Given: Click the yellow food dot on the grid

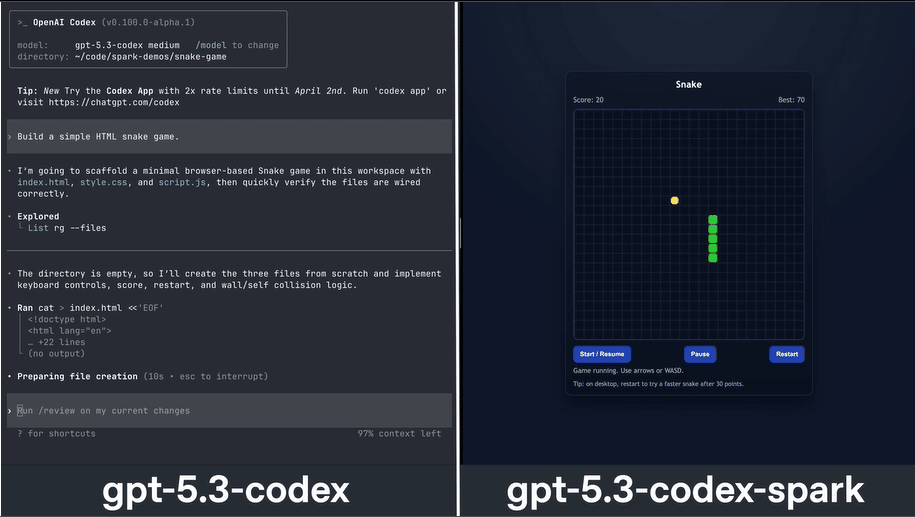Looking at the screenshot, I should [674, 201].
